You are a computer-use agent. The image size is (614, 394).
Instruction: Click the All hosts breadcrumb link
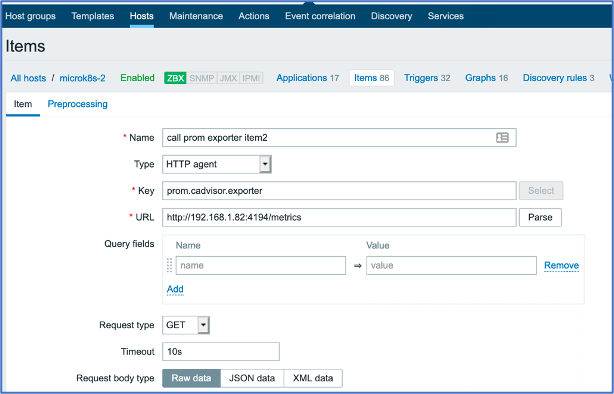coord(28,78)
